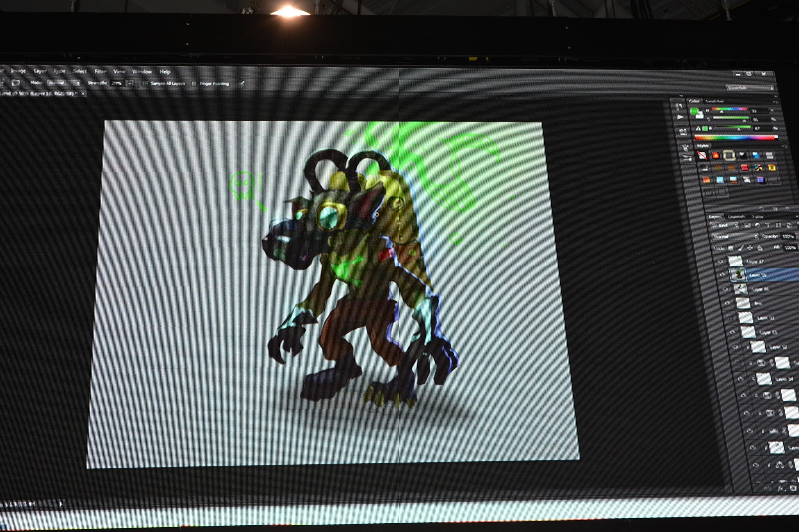Apply the red-orange style swatch
Image resolution: width=799 pixels, height=532 pixels.
[x=715, y=155]
